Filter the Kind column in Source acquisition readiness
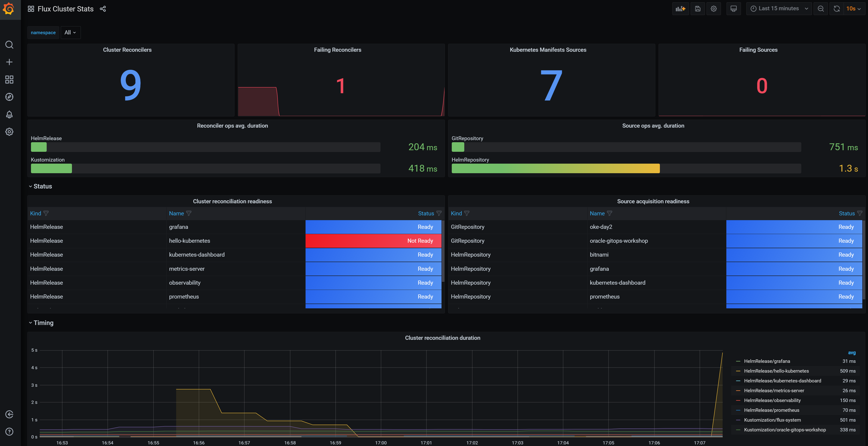This screenshot has height=446, width=868. (x=467, y=213)
